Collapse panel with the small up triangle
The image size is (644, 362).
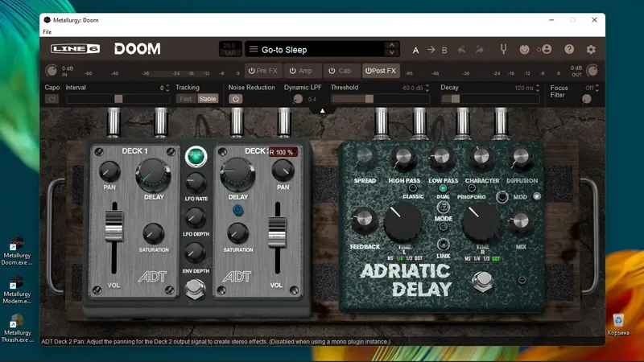[x=323, y=110]
